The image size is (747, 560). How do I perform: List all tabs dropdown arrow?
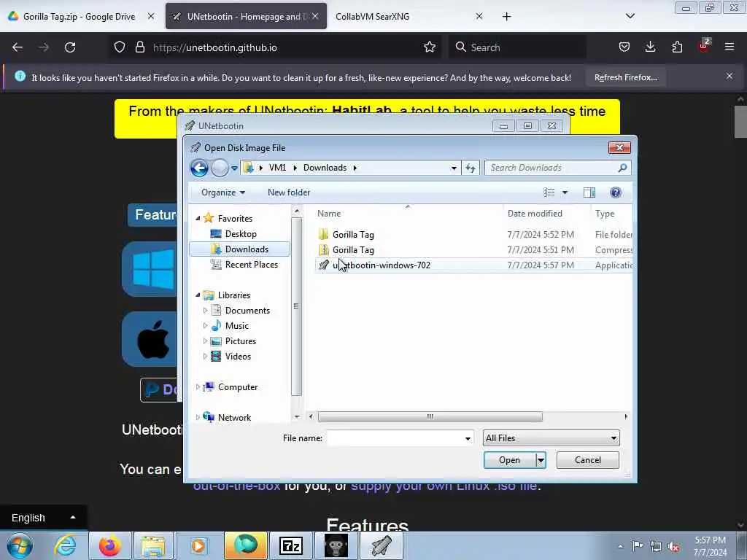point(630,16)
